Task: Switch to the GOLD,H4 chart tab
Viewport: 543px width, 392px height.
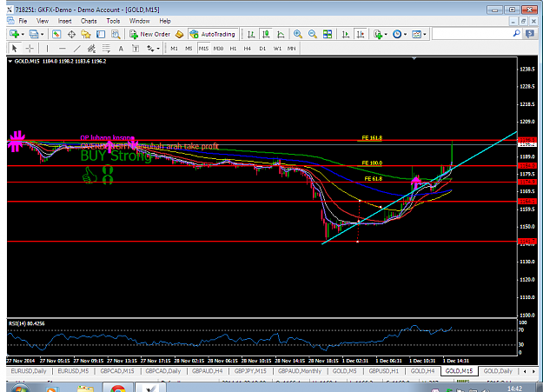Action: click(x=422, y=371)
